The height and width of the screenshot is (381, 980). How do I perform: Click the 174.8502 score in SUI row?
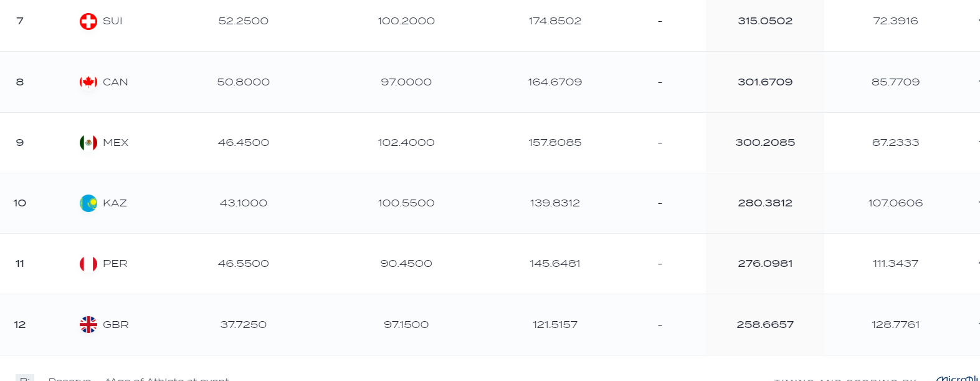555,21
